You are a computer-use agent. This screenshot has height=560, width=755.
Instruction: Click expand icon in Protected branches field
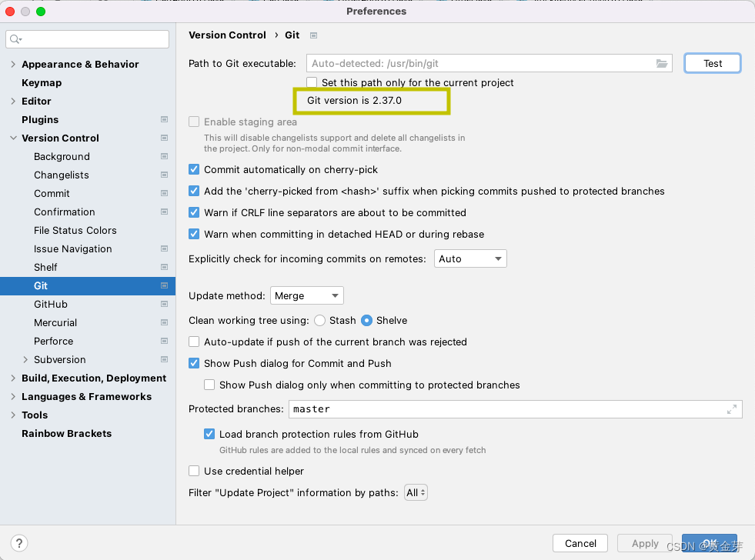[x=731, y=409]
